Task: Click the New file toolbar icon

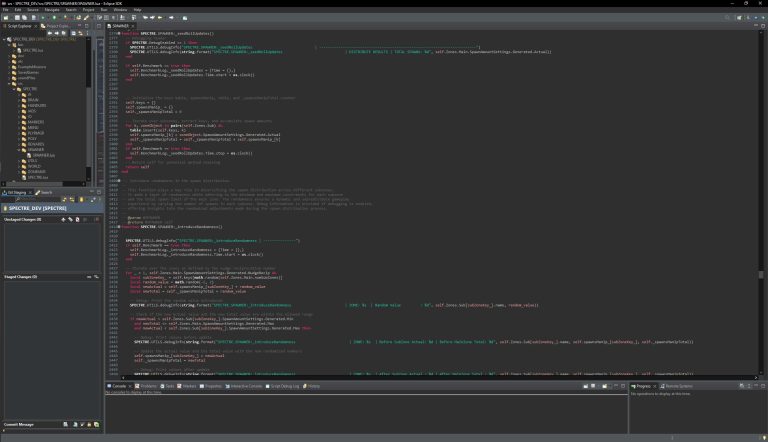Action: pyautogui.click(x=6, y=18)
